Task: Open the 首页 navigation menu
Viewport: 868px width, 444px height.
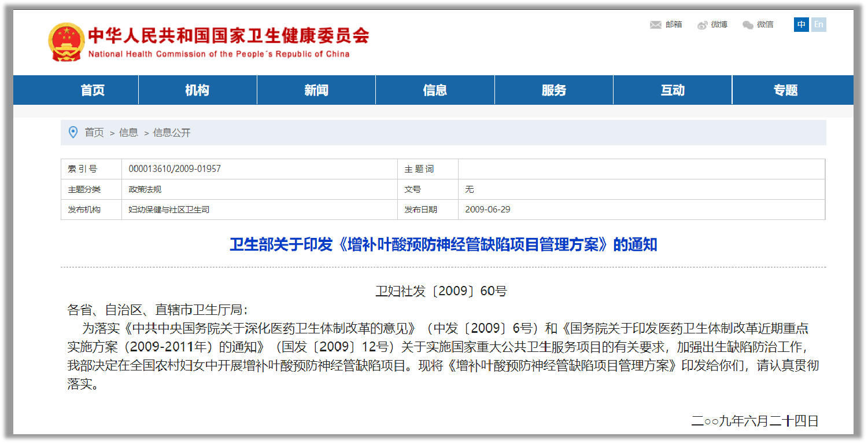Action: (x=93, y=90)
